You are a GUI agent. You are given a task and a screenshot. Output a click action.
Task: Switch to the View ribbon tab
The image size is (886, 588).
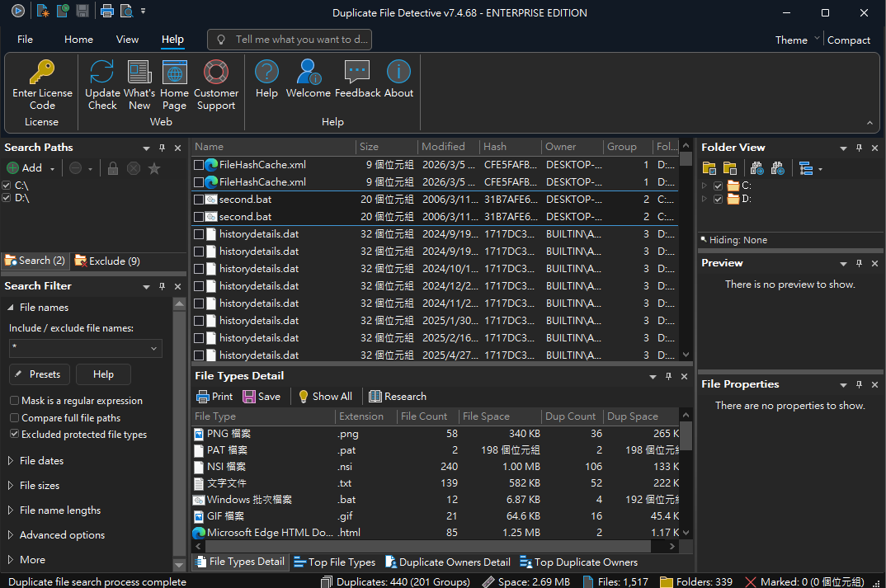point(127,40)
